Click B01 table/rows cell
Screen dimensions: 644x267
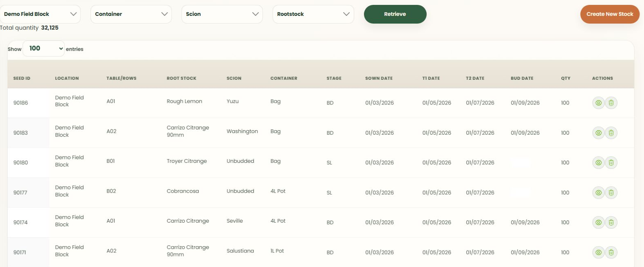pos(110,161)
